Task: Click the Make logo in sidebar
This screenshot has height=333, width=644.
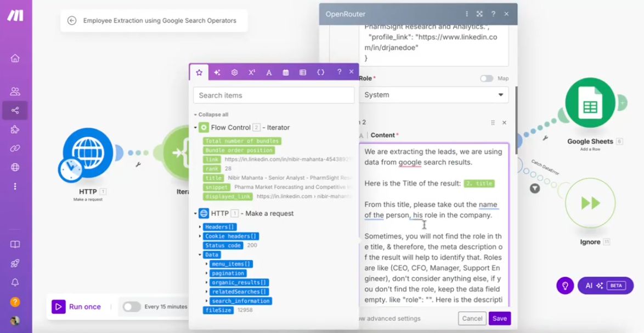Action: tap(15, 15)
